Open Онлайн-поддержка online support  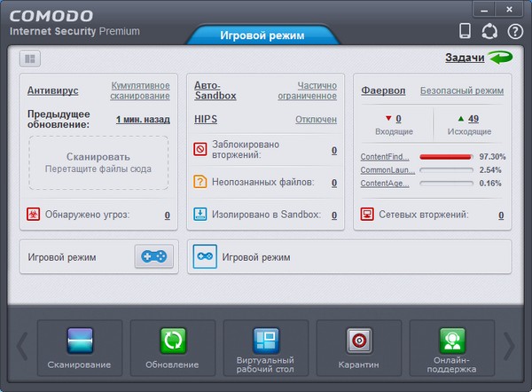pos(450,341)
